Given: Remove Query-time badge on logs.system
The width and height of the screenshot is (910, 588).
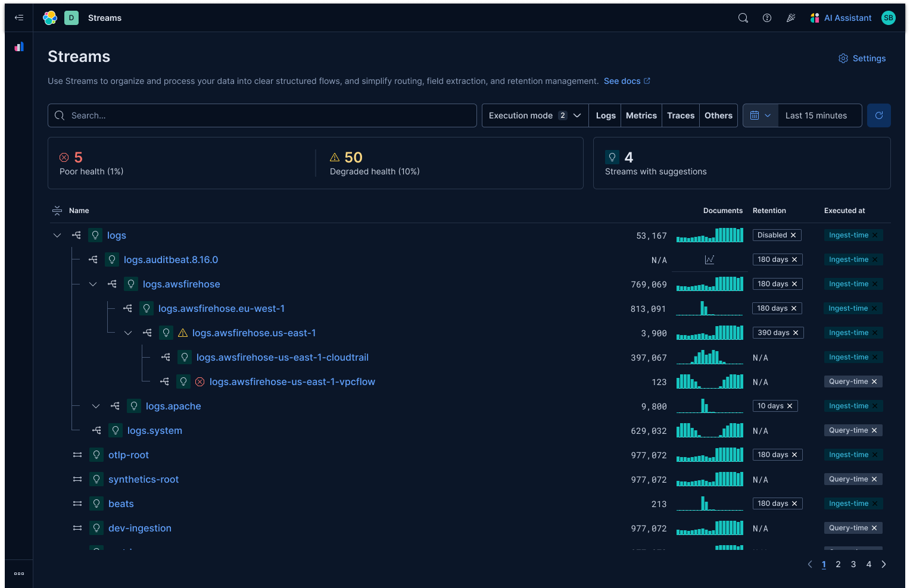Looking at the screenshot, I should (874, 430).
